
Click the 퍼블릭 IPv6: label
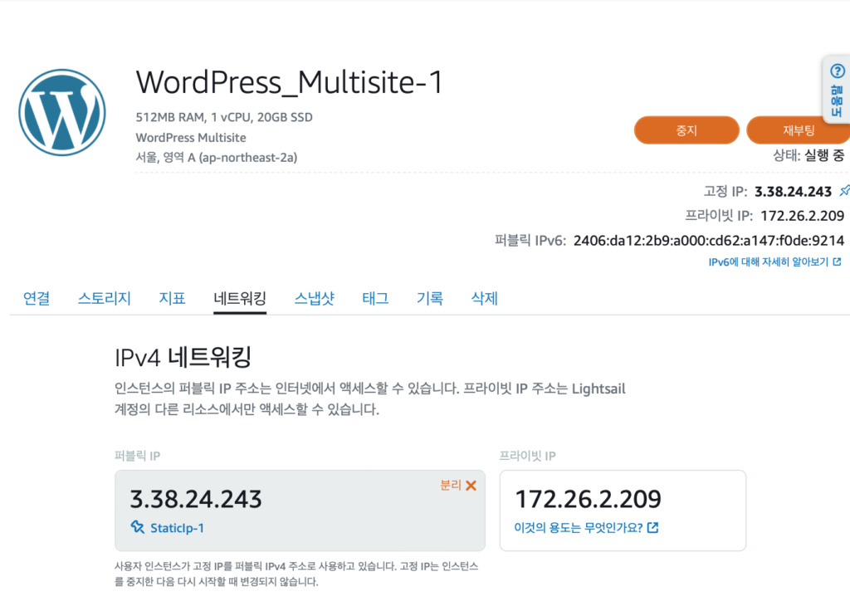coord(530,240)
